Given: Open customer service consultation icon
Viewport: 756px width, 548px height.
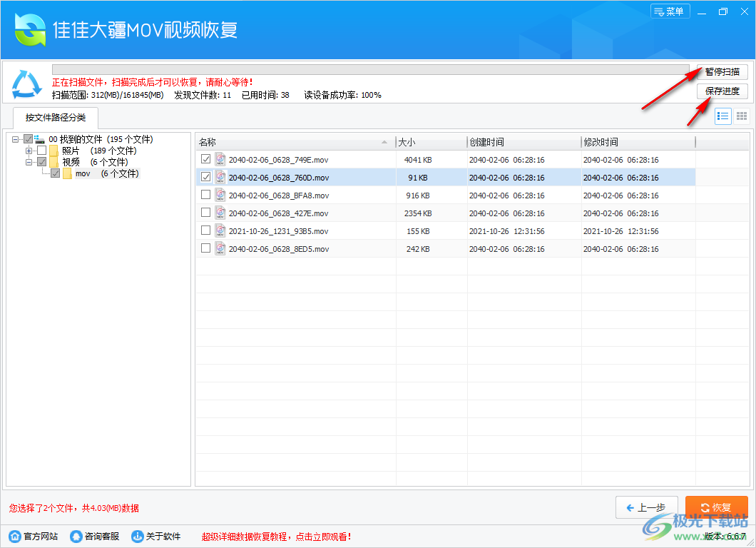Looking at the screenshot, I should click(x=76, y=536).
